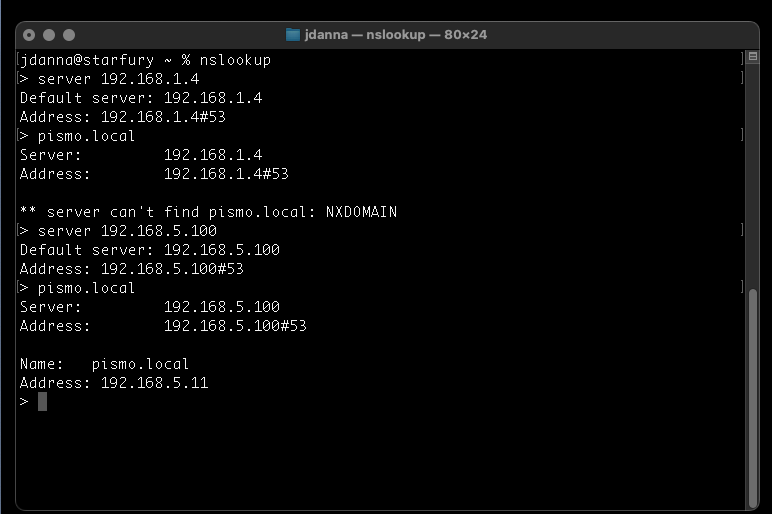Click the split pane icon above scrollbar
Image resolution: width=772 pixels, height=514 pixels.
coord(753,57)
